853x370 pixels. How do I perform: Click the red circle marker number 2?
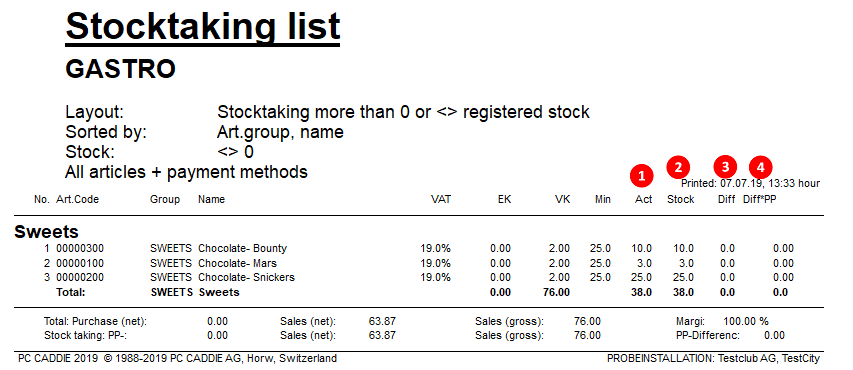(x=678, y=167)
